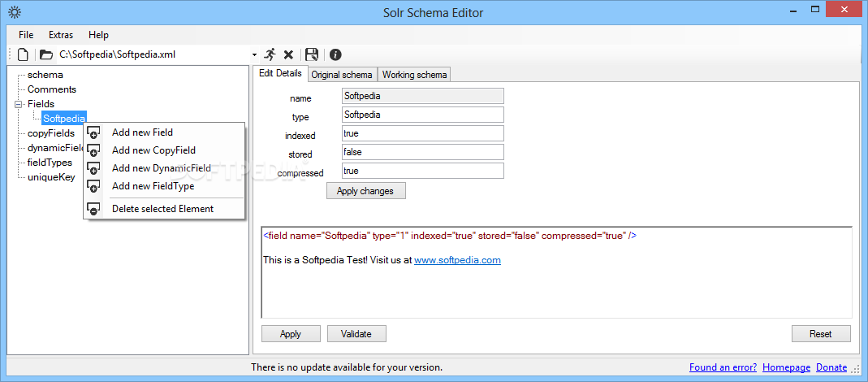Viewport: 868px width, 382px height.
Task: Save the schema with floppy disk icon
Action: pos(313,54)
